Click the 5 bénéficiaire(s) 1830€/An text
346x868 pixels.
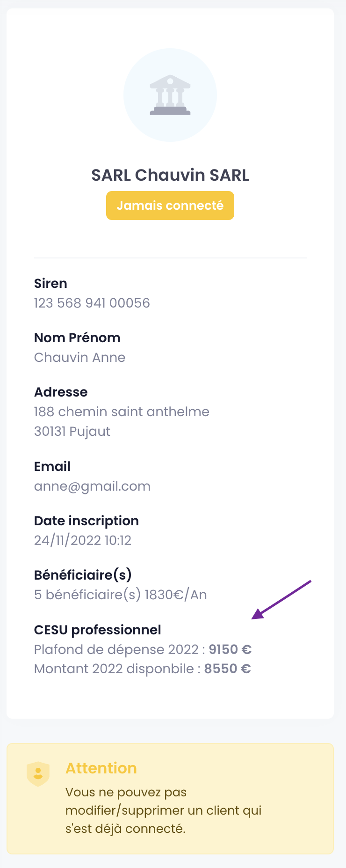(x=121, y=595)
